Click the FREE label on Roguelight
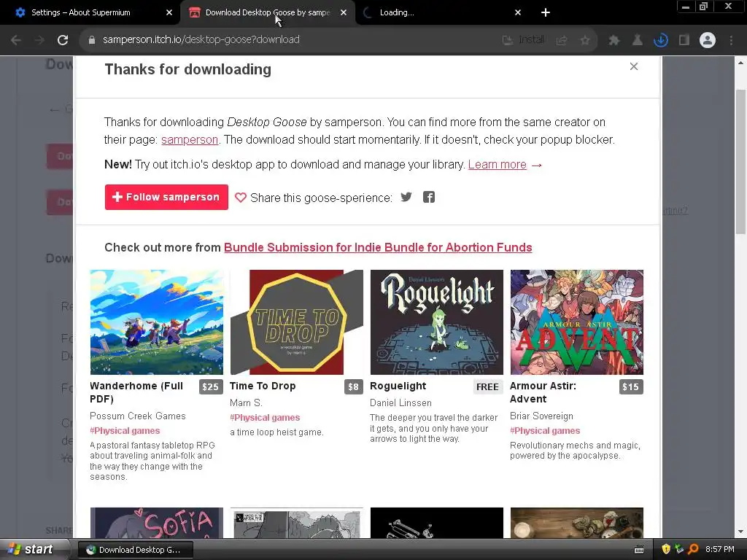This screenshot has height=560, width=747. (x=487, y=386)
